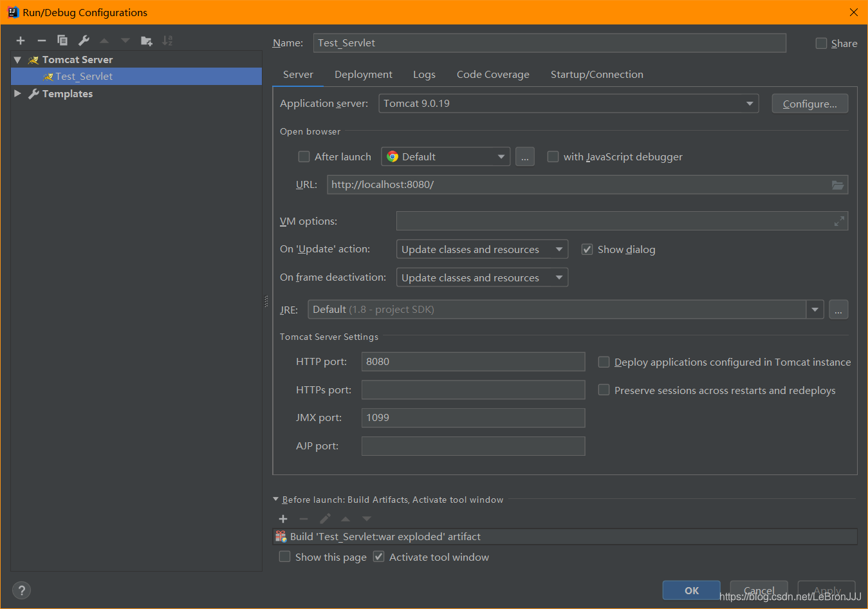Click the OK button
Screen dimensions: 868x609
(692, 590)
